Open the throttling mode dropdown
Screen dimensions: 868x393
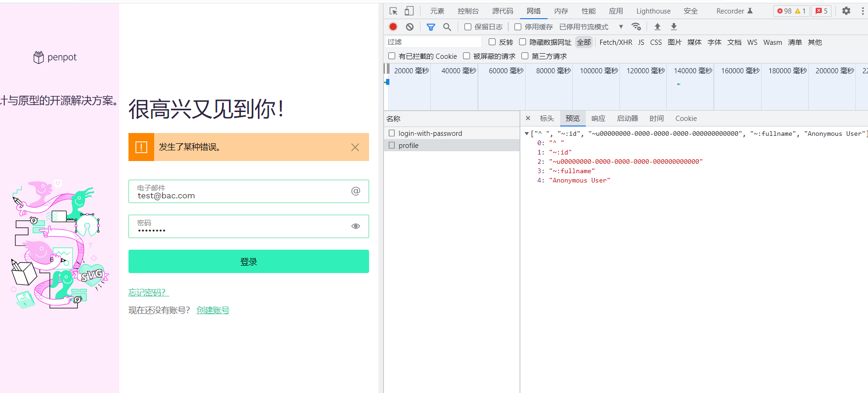[x=591, y=27]
